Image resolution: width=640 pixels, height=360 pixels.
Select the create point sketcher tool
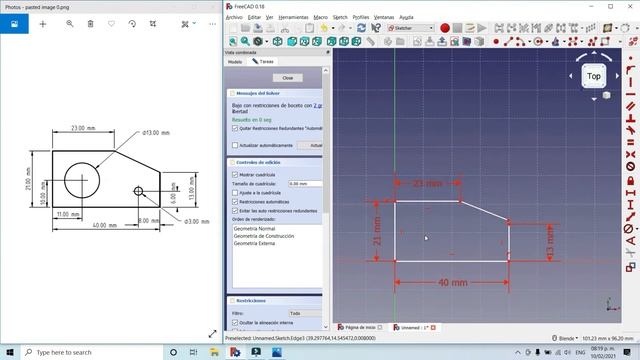(496, 41)
